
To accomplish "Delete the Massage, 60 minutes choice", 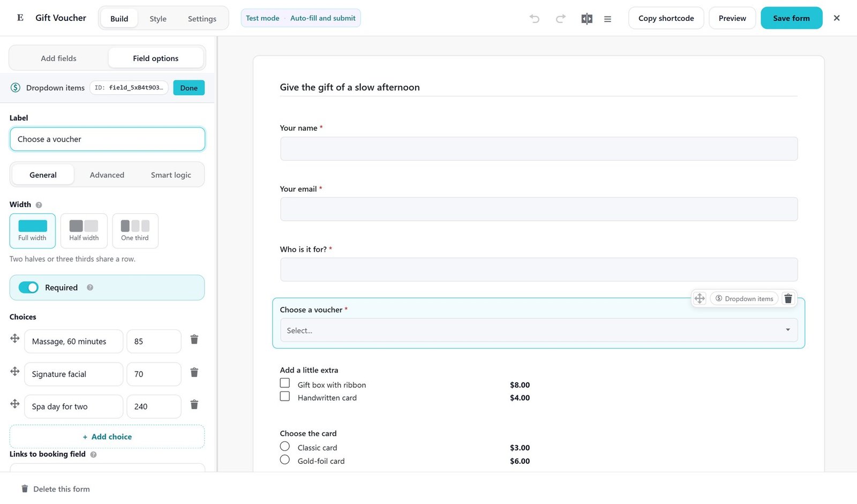I will [x=194, y=340].
